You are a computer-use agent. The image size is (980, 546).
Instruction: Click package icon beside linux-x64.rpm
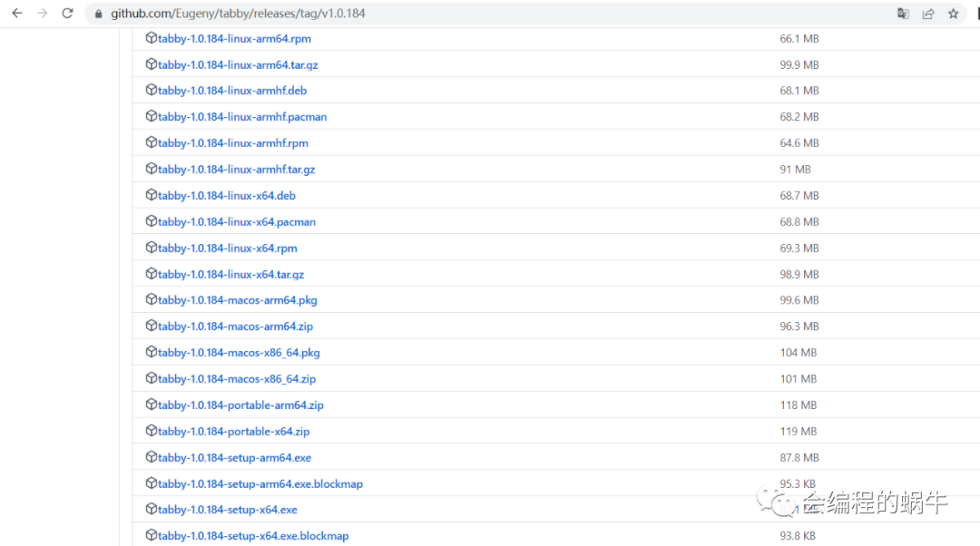151,248
